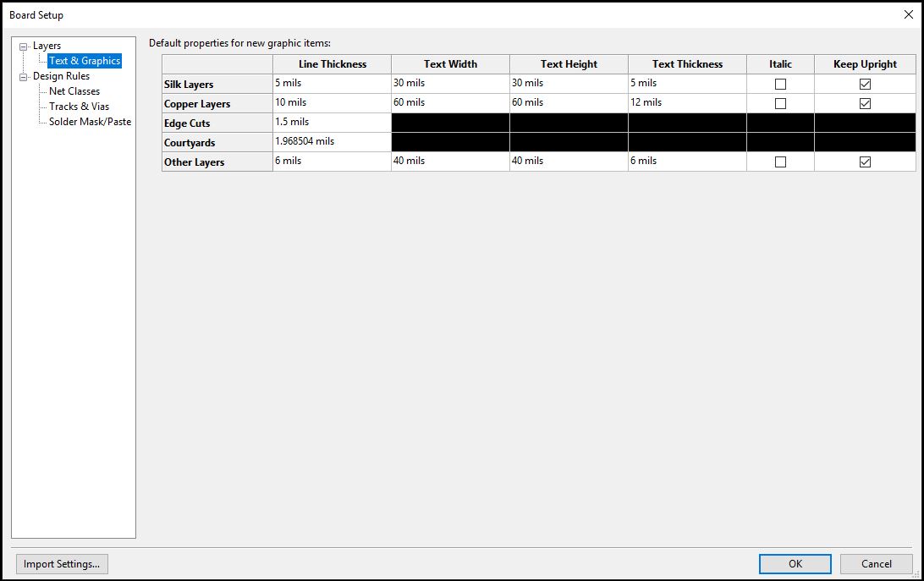
Task: Enable Italic for Other Layers
Action: tap(780, 162)
